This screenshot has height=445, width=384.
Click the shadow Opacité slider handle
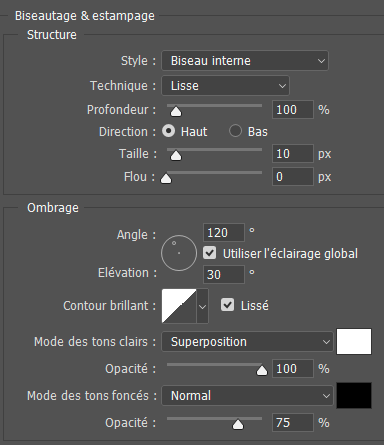click(x=238, y=425)
